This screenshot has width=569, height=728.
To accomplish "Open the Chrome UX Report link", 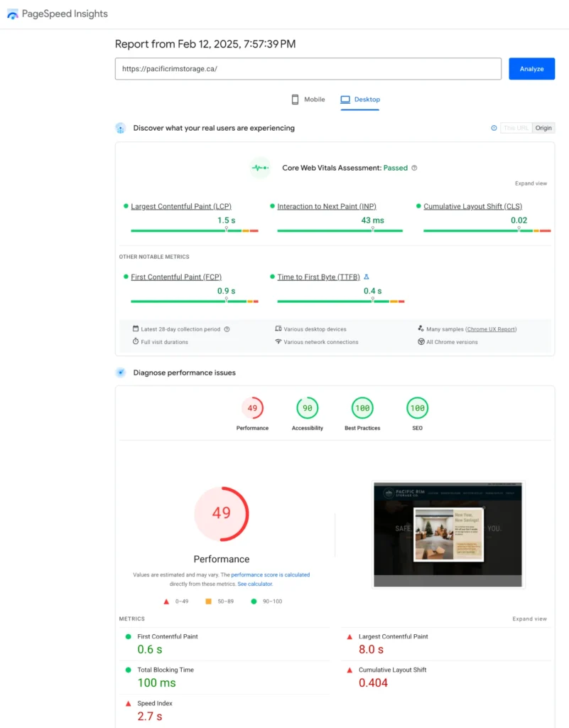I will [491, 329].
